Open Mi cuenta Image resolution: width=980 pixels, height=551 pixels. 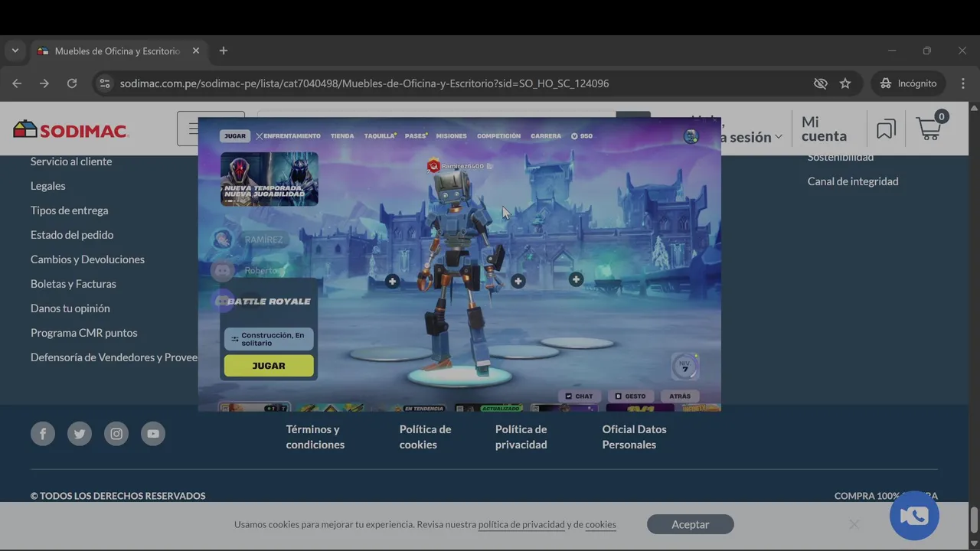[824, 129]
